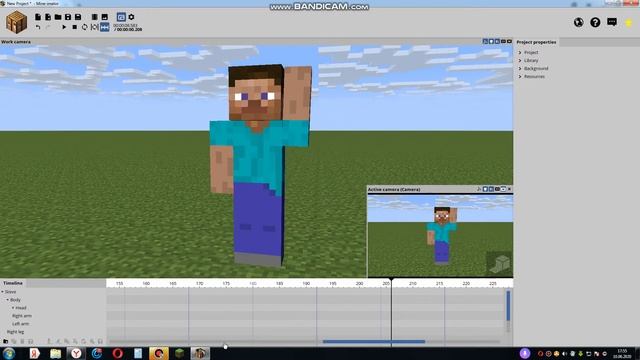
Task: Switch to the Mine-imator taskbar button
Action: (x=200, y=353)
